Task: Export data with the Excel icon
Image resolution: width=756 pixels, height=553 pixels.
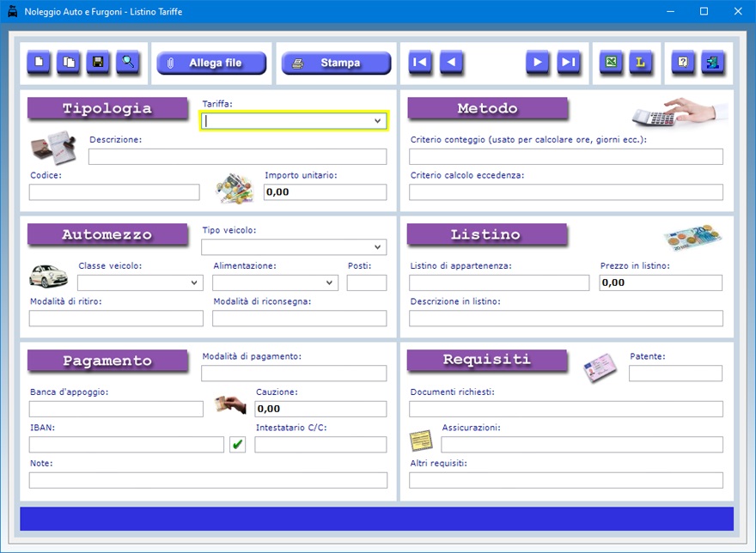Action: [x=611, y=63]
